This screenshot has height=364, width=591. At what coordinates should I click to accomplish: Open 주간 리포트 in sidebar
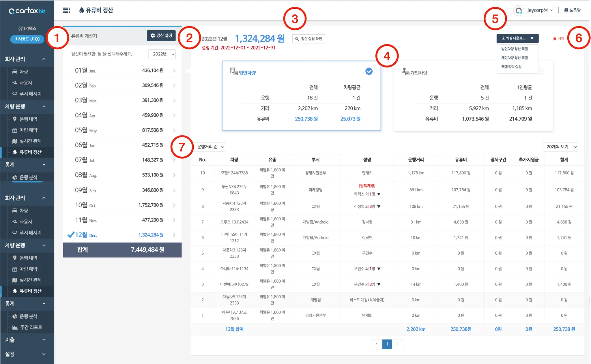click(31, 327)
